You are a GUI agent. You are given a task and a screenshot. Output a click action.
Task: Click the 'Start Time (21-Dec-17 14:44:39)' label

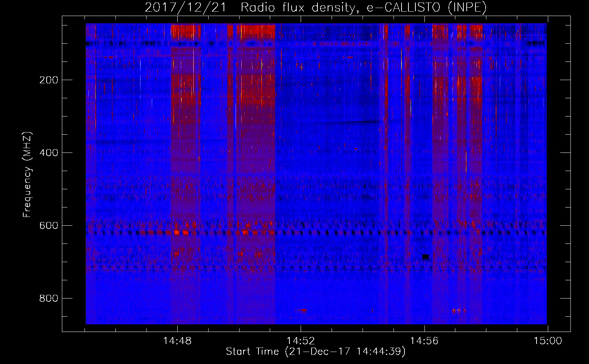click(x=316, y=352)
